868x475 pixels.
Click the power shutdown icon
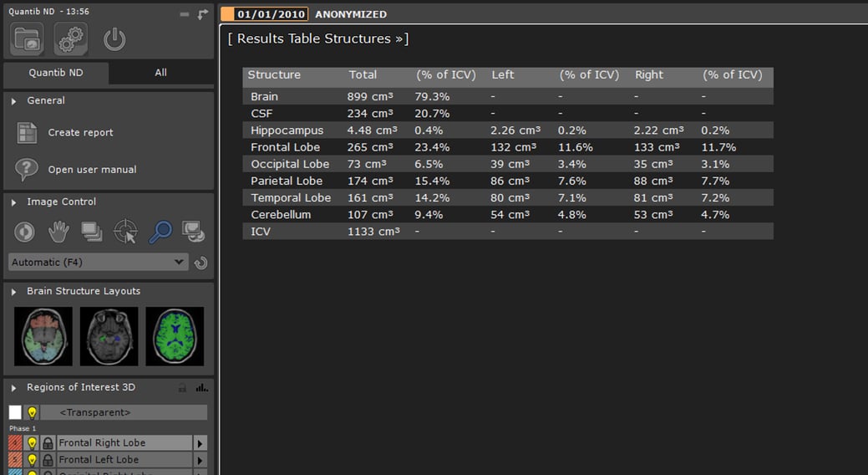(x=114, y=39)
